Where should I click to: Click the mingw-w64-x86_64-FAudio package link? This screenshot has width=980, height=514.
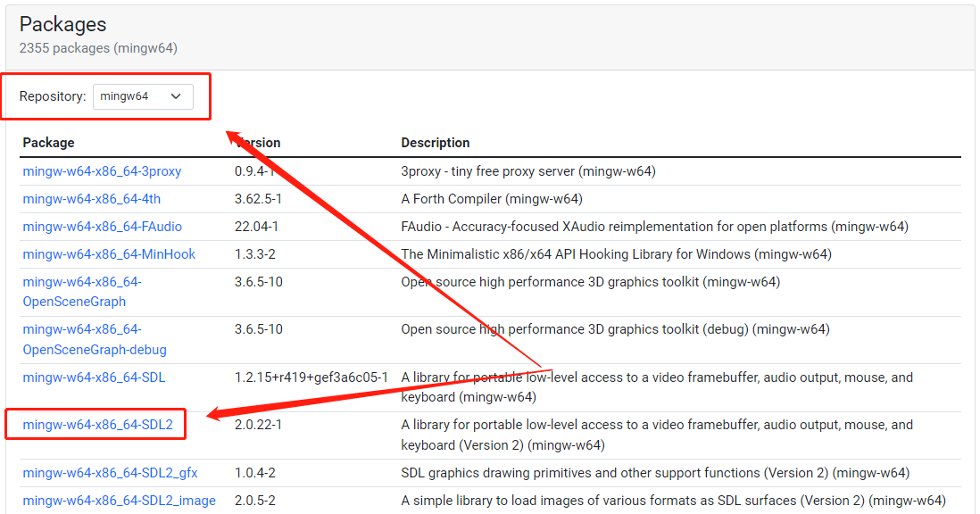[x=103, y=227]
